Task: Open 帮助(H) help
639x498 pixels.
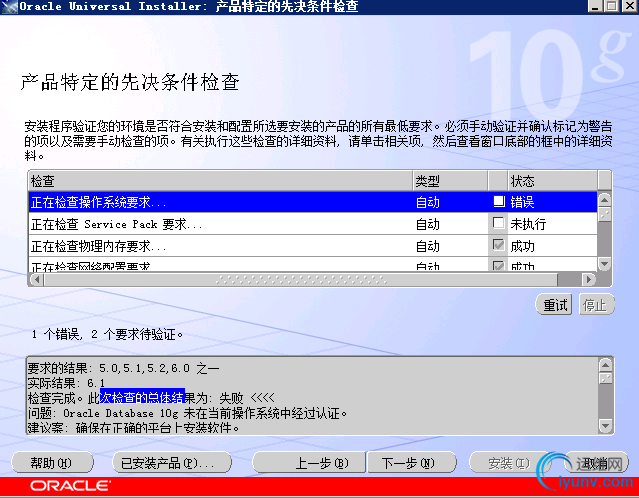Action: [x=52, y=463]
